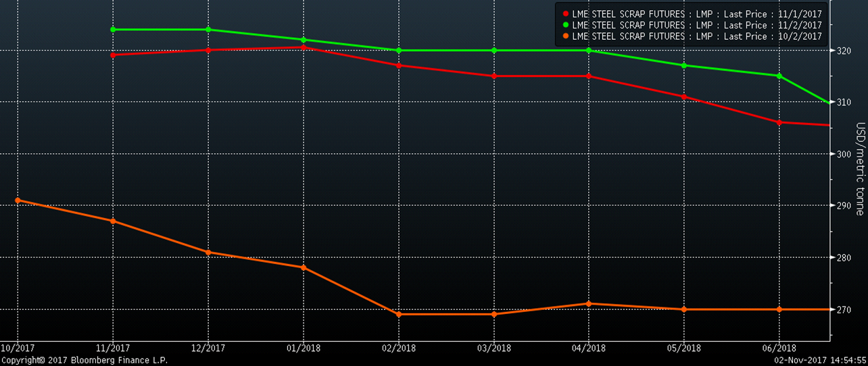This screenshot has height=366, width=868.
Task: Click the red data point at 06/2018
Action: tap(779, 122)
